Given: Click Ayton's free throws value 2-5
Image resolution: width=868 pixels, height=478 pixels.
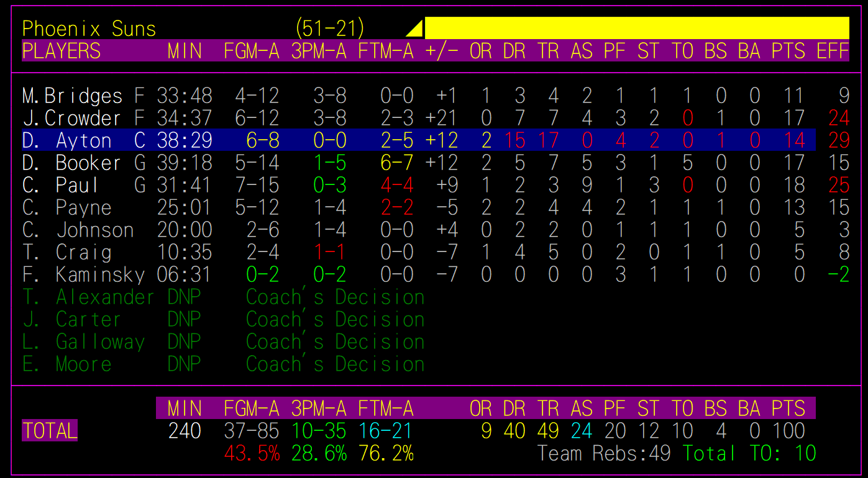Looking at the screenshot, I should coord(397,140).
